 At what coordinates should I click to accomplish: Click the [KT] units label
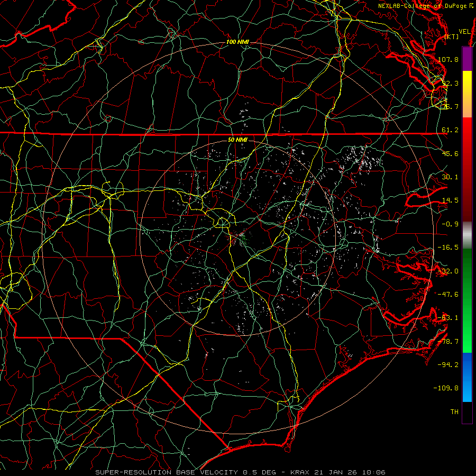click(x=452, y=36)
